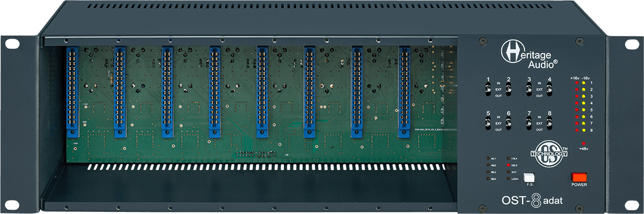Viewport: 644px width, 214px height.
Task: Click the LOCK indicator LED
Action: (x=508, y=179)
